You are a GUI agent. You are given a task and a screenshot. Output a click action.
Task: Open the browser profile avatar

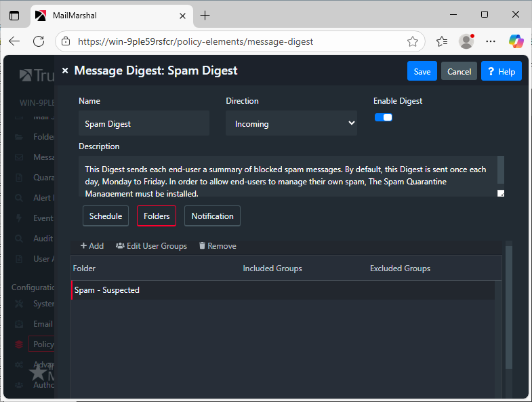point(466,41)
